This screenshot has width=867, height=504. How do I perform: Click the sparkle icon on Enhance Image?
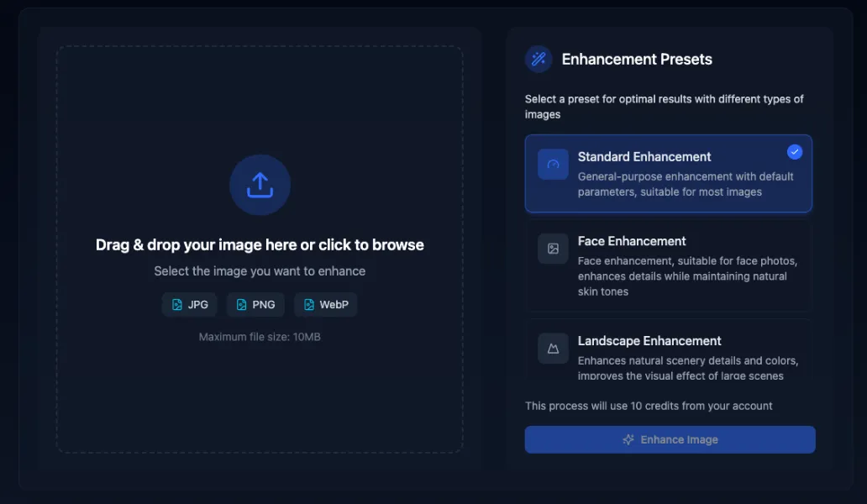[628, 439]
